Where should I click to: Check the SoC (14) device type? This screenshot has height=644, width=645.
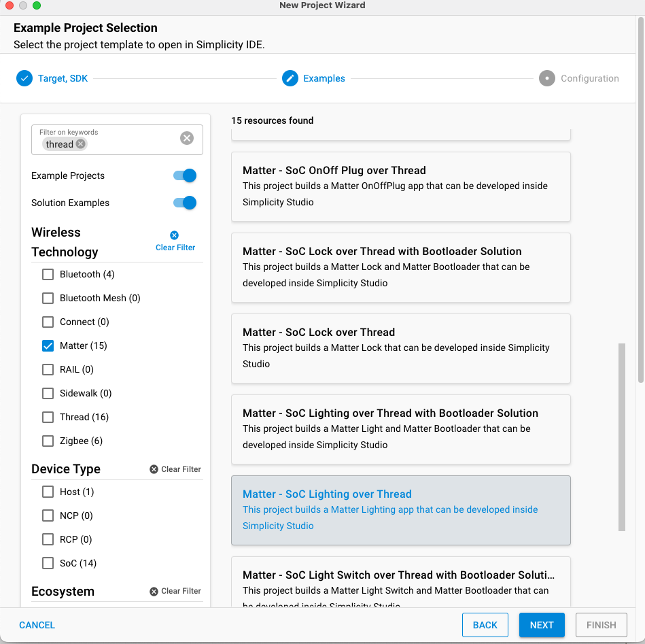[x=48, y=563]
